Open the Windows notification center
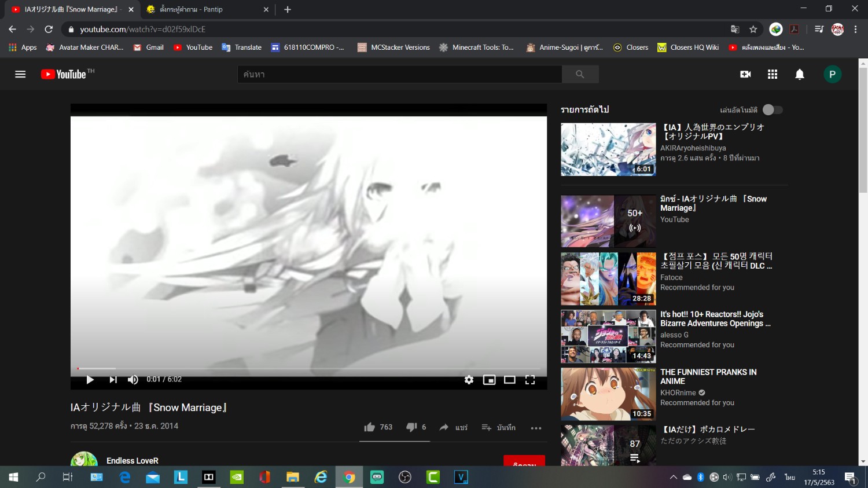 click(x=851, y=478)
